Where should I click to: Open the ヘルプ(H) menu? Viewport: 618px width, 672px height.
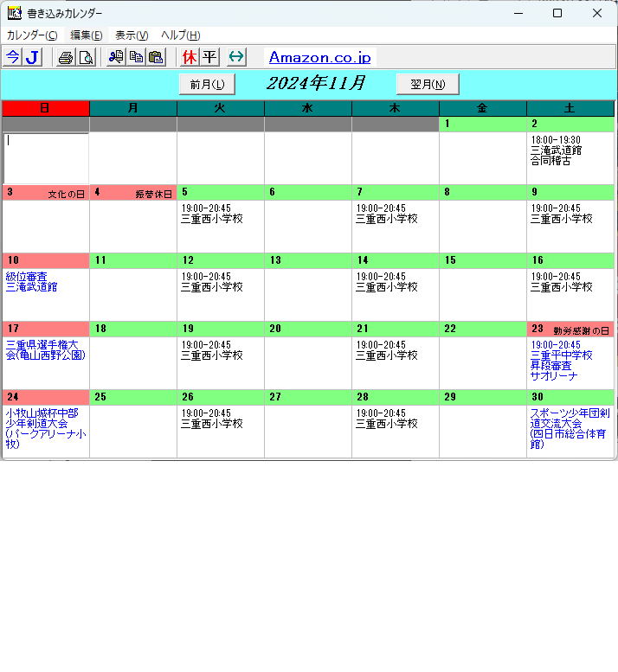[180, 35]
